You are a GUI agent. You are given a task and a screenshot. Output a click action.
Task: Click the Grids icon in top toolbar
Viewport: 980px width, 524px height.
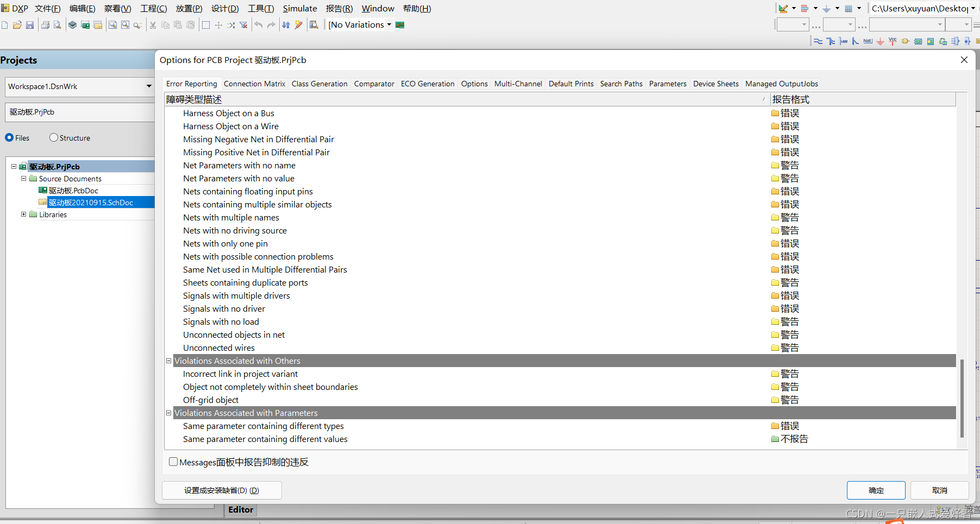(849, 9)
